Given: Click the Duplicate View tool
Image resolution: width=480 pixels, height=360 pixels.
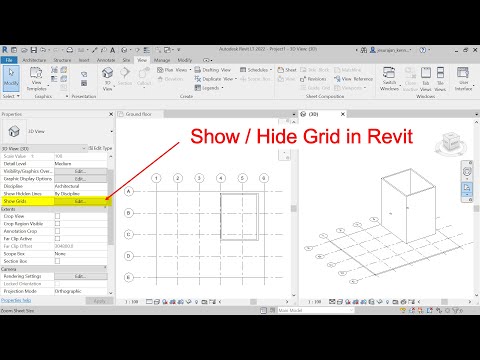Looking at the screenshot, I should [x=215, y=79].
